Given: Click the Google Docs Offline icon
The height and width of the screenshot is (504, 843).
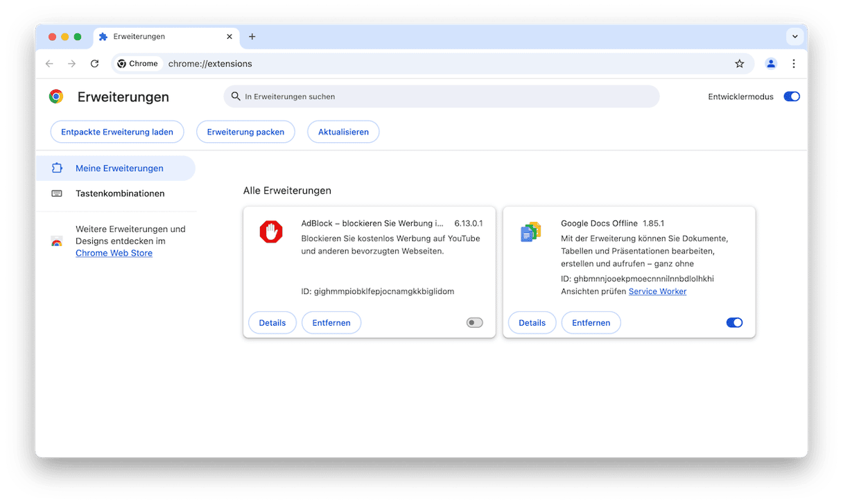Looking at the screenshot, I should (530, 232).
